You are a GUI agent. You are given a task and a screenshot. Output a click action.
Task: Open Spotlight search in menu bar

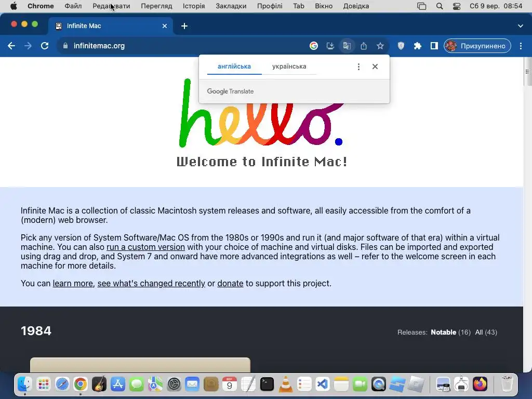tap(440, 6)
